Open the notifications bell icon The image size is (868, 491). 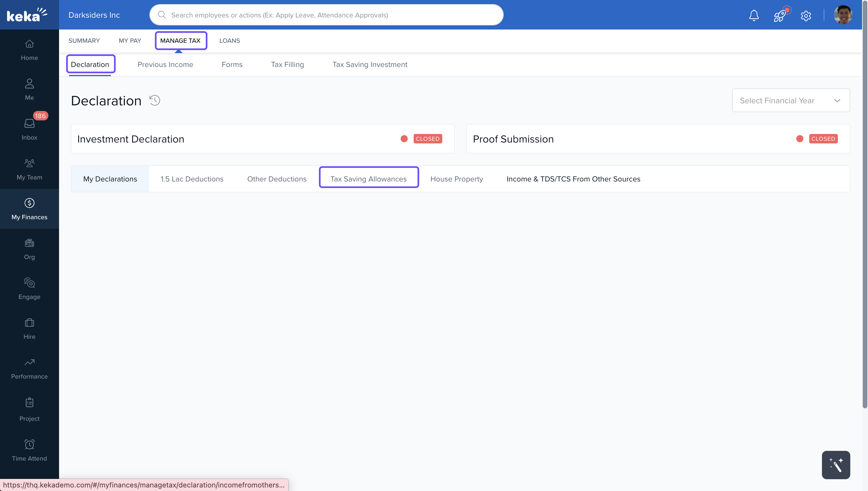(754, 15)
